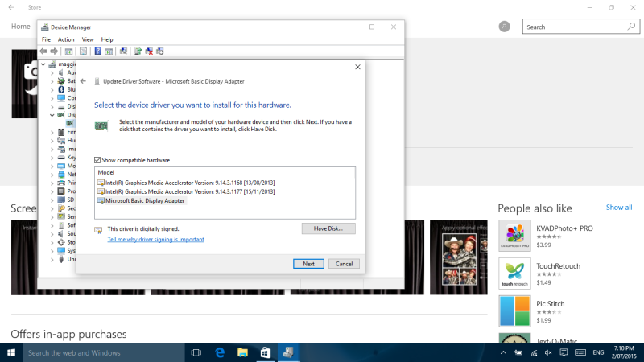Click the wireless network tray icon
This screenshot has height=362, width=644.
[x=534, y=352]
